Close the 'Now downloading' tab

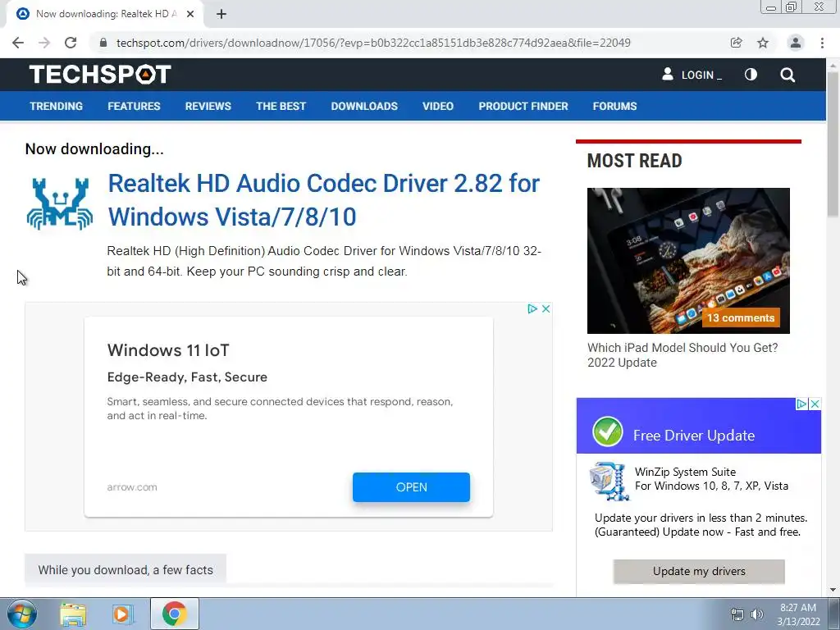[190, 14]
